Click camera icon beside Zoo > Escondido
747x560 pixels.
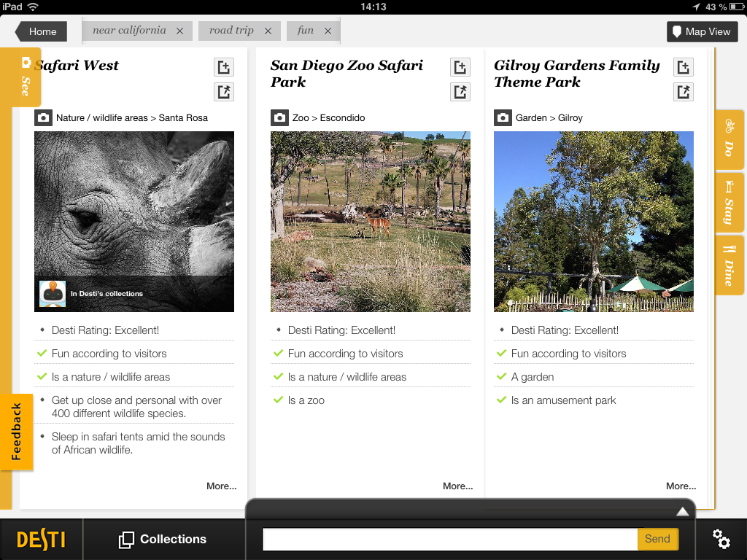click(279, 117)
